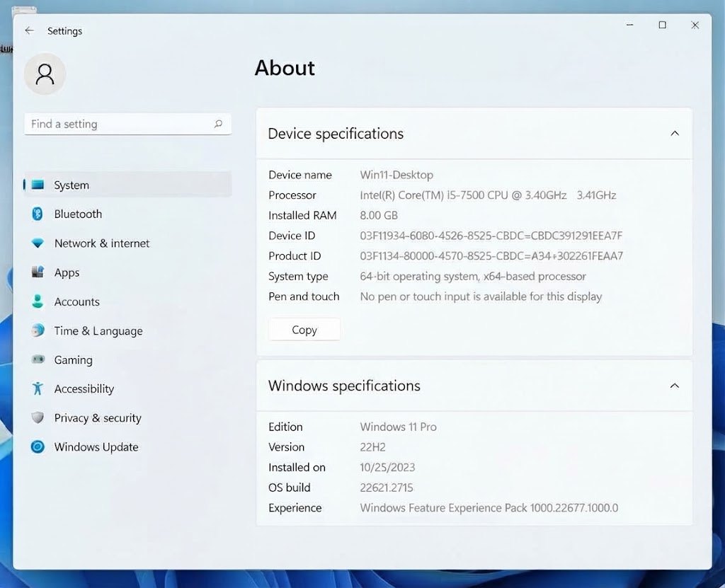Select the device name Win11-Desktop
The height and width of the screenshot is (588, 725).
[x=396, y=175]
